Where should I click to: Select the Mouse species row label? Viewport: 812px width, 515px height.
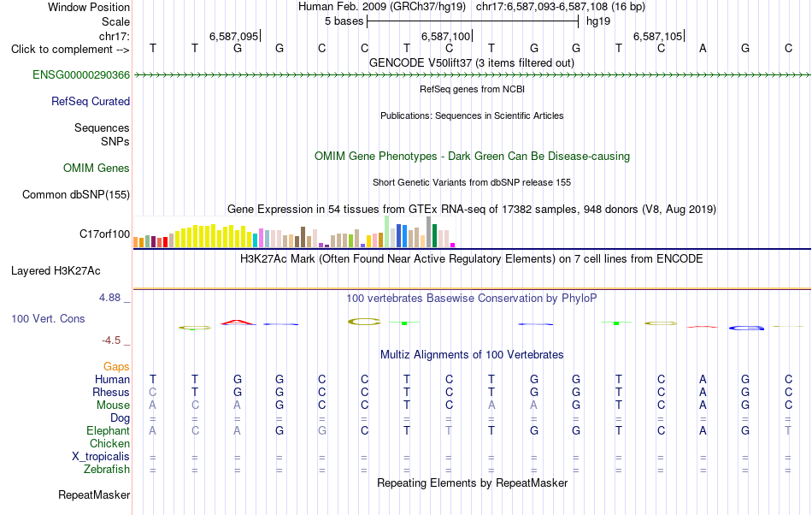[113, 405]
